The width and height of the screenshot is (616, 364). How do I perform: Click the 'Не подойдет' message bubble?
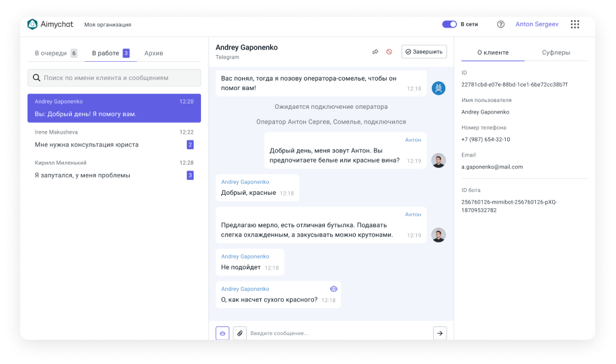(250, 263)
